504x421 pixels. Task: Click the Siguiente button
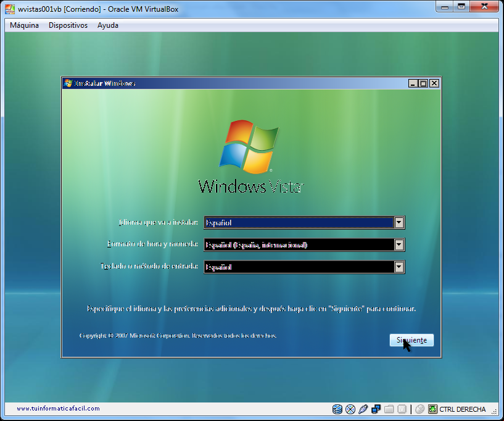click(x=411, y=340)
